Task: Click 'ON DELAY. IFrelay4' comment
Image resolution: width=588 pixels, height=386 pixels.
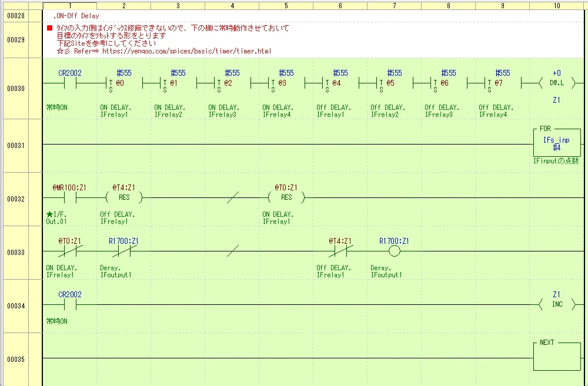Action: point(278,111)
